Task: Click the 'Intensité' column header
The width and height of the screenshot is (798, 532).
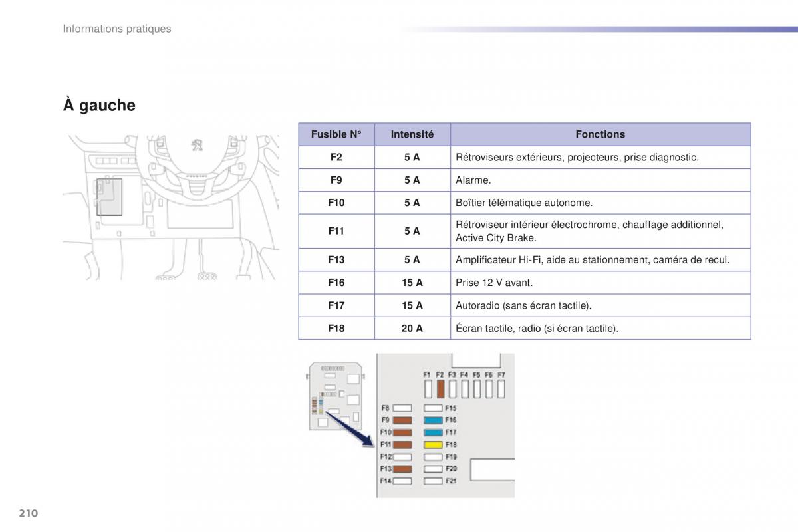Action: pyautogui.click(x=412, y=134)
